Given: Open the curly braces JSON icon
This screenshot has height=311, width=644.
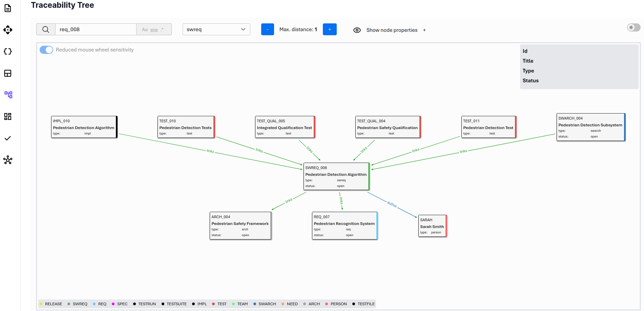Looking at the screenshot, I should coord(8,51).
